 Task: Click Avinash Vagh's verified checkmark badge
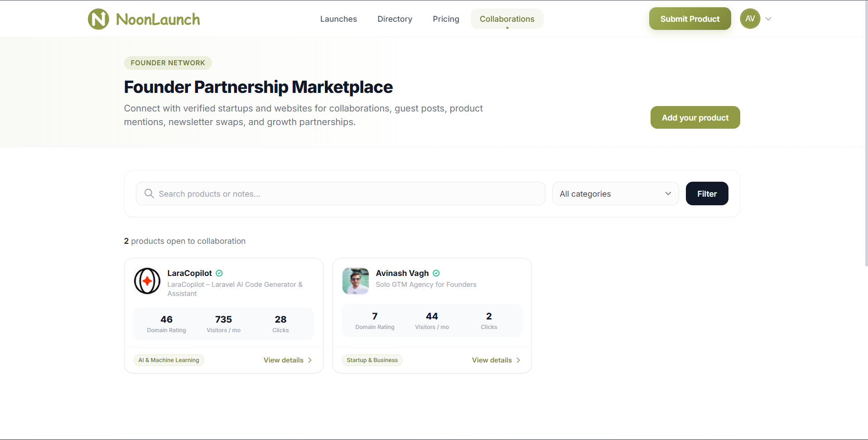(x=436, y=273)
